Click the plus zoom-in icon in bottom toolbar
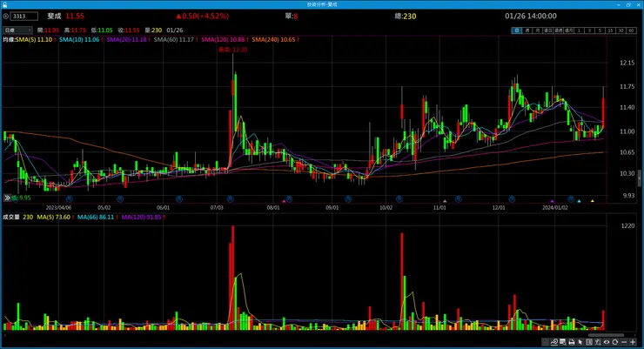 click(633, 342)
